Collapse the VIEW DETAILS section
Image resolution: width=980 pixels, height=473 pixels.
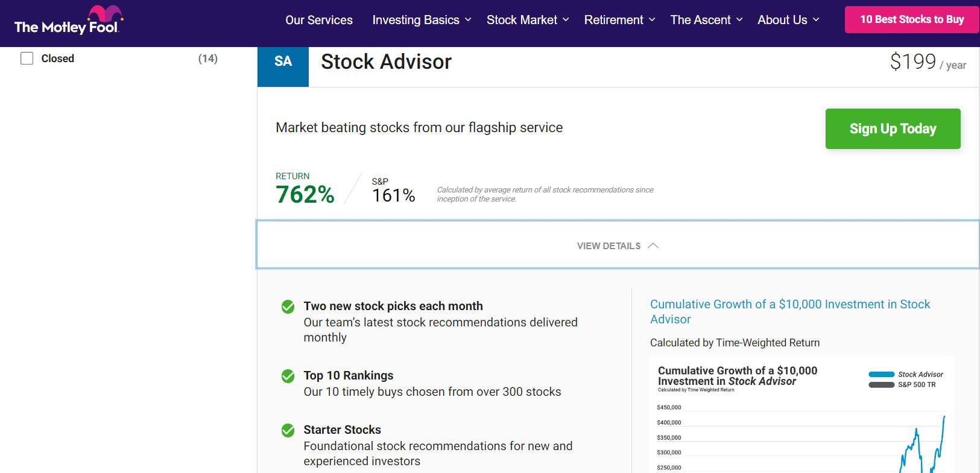coord(618,245)
